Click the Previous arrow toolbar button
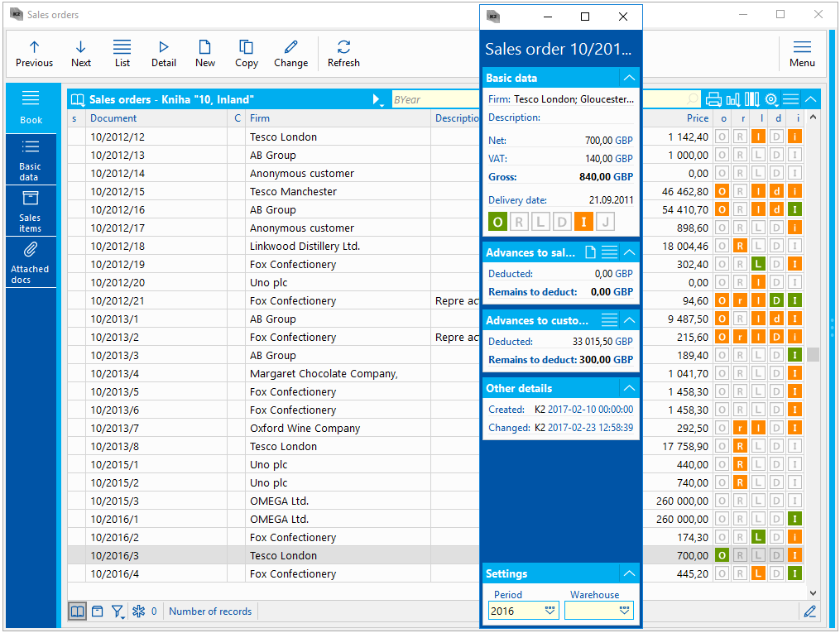Image resolution: width=840 pixels, height=633 pixels. point(34,54)
